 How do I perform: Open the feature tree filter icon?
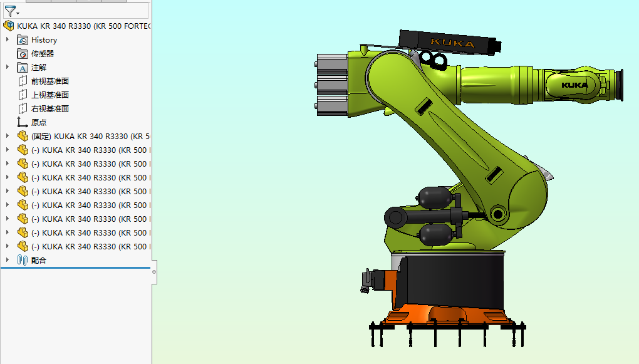coord(11,11)
